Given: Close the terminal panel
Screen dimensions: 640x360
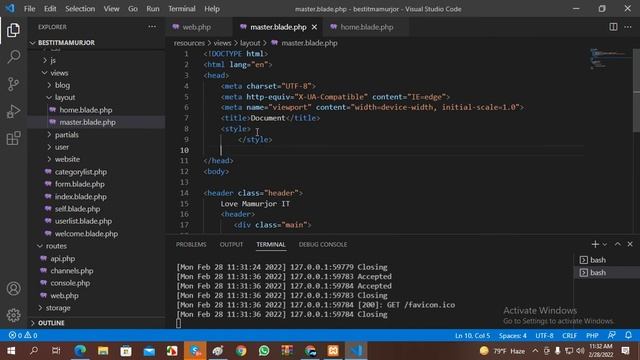Looking at the screenshot, I should pos(630,244).
